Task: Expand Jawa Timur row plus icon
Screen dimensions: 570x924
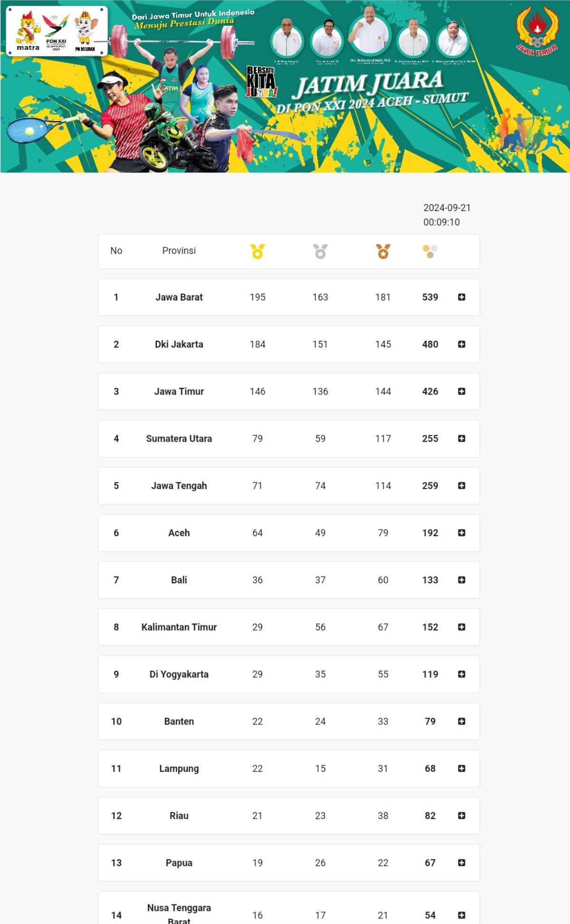Action: pyautogui.click(x=461, y=391)
